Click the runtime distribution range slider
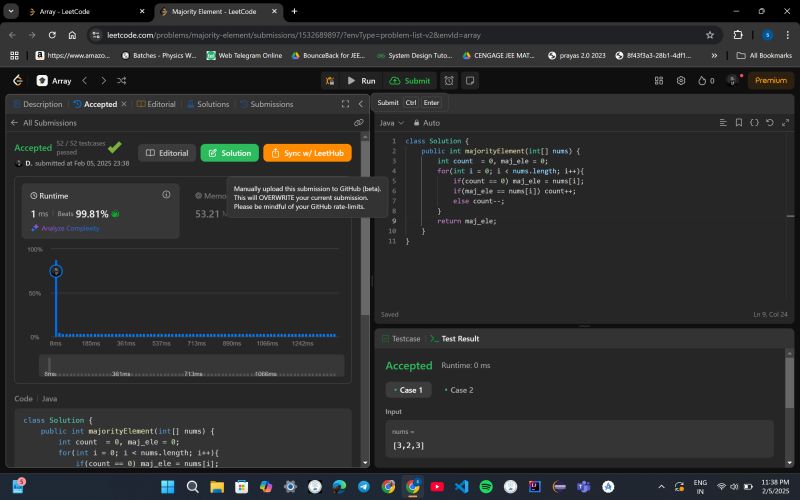 191,365
